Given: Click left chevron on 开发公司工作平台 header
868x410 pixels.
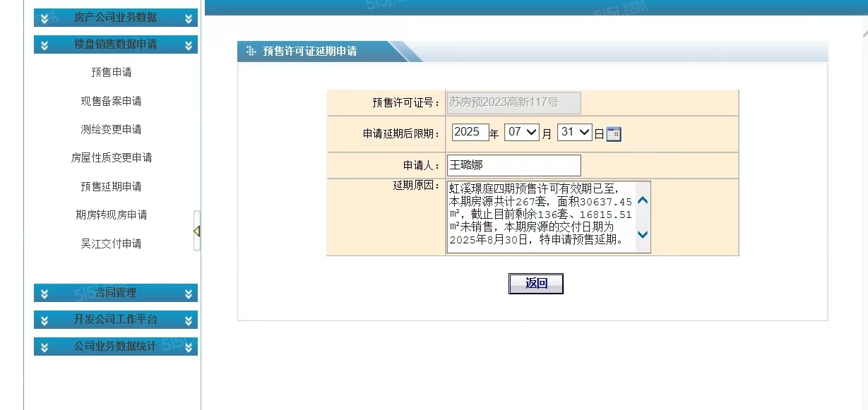Looking at the screenshot, I should point(44,320).
